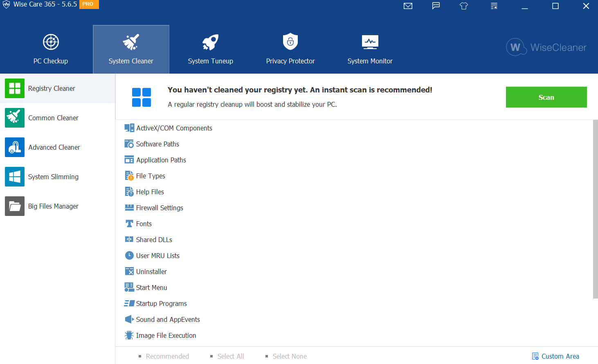The height and width of the screenshot is (364, 598).
Task: Select the "Shared DLLs" text
Action: tap(154, 240)
